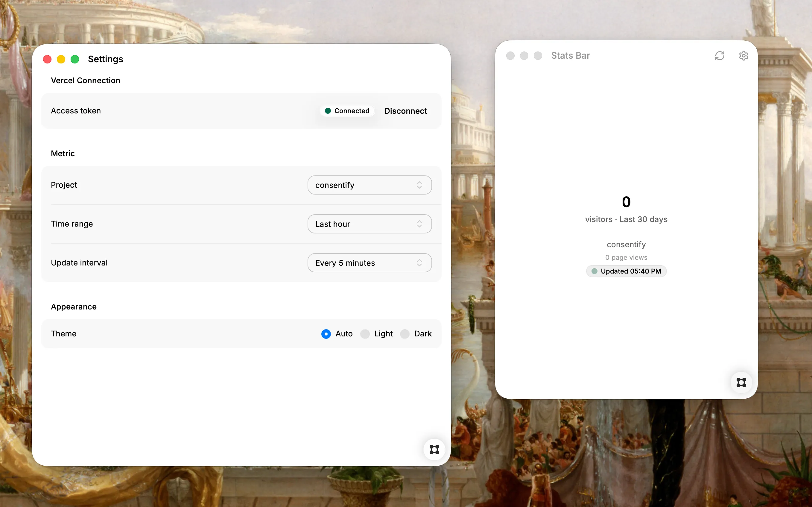812x507 pixels.
Task: Click the 'Metric' section heading
Action: pos(63,154)
